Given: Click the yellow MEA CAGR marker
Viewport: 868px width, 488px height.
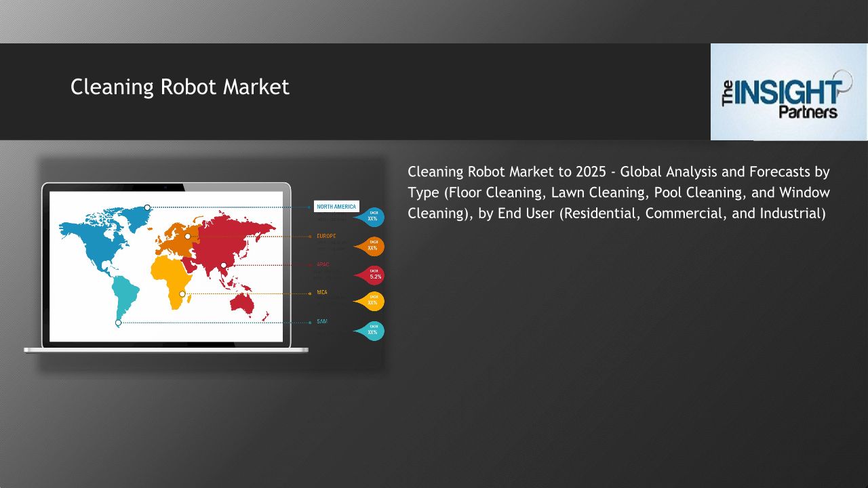Looking at the screenshot, I should 372,301.
